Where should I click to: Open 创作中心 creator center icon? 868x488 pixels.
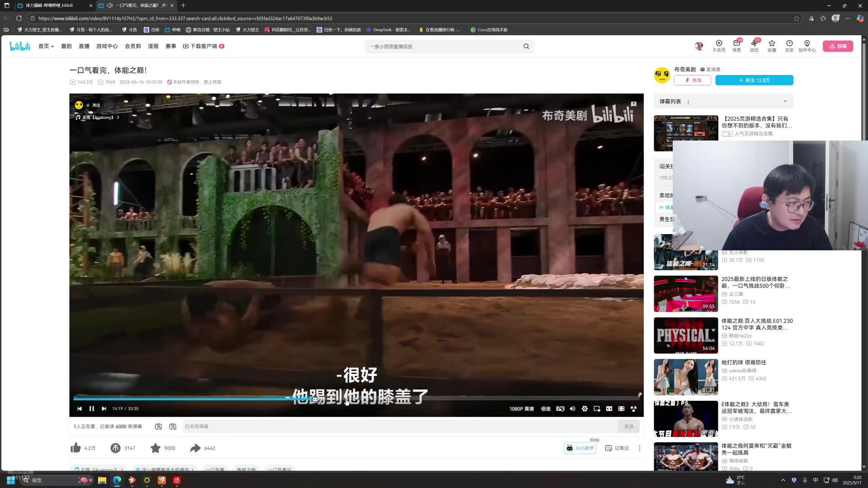[807, 46]
